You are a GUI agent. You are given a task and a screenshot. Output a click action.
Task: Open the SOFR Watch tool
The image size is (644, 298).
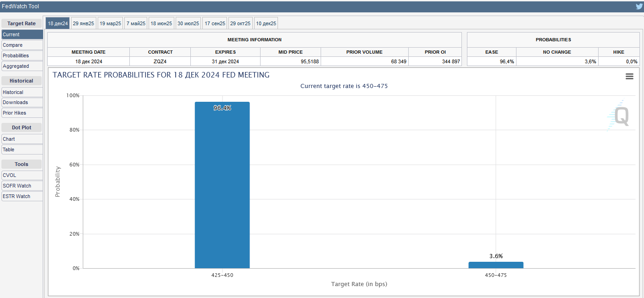coord(22,186)
